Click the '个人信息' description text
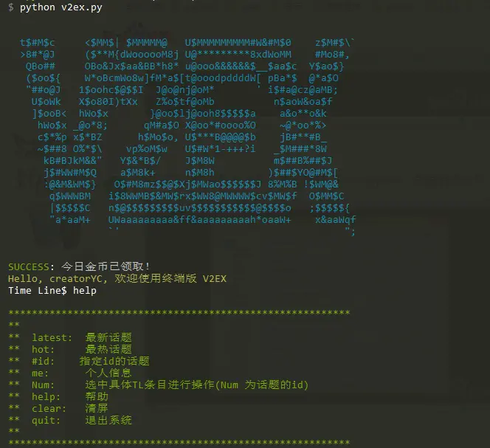Viewport: 490px width, 448px height. [108, 373]
